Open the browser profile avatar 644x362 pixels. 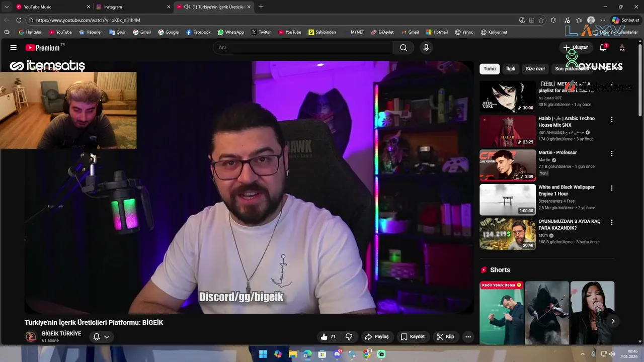point(591,20)
